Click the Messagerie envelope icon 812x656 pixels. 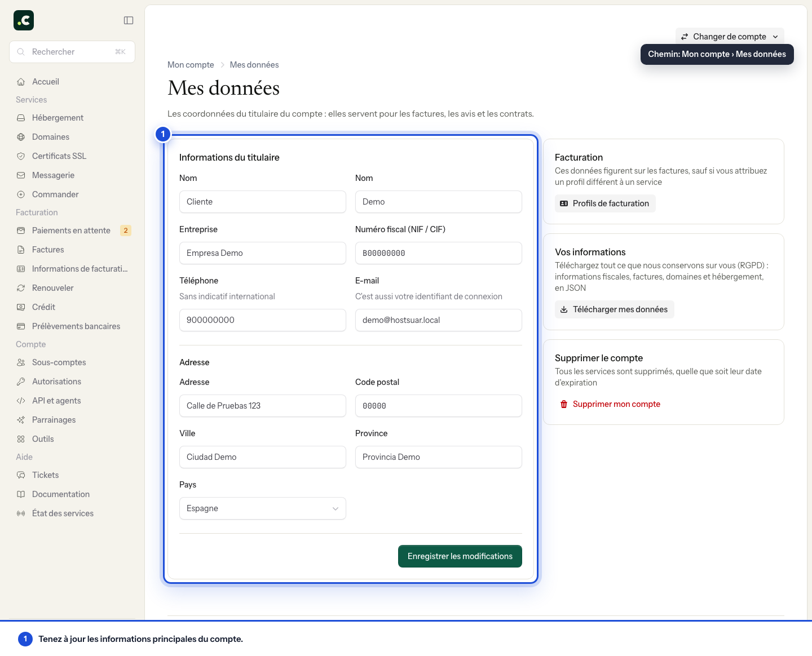pos(21,175)
